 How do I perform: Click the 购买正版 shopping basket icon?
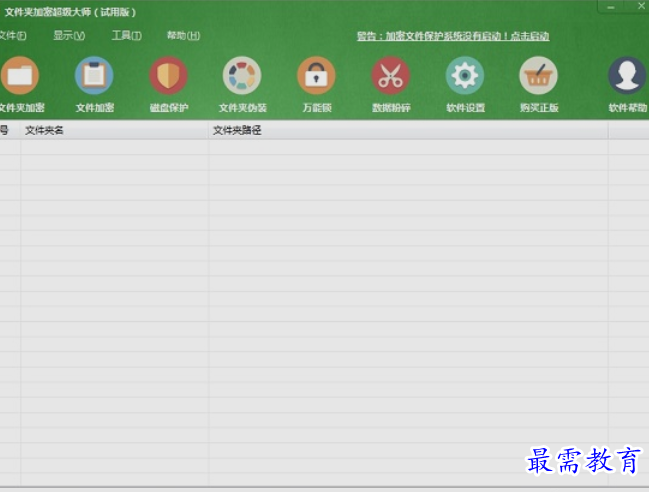click(539, 76)
